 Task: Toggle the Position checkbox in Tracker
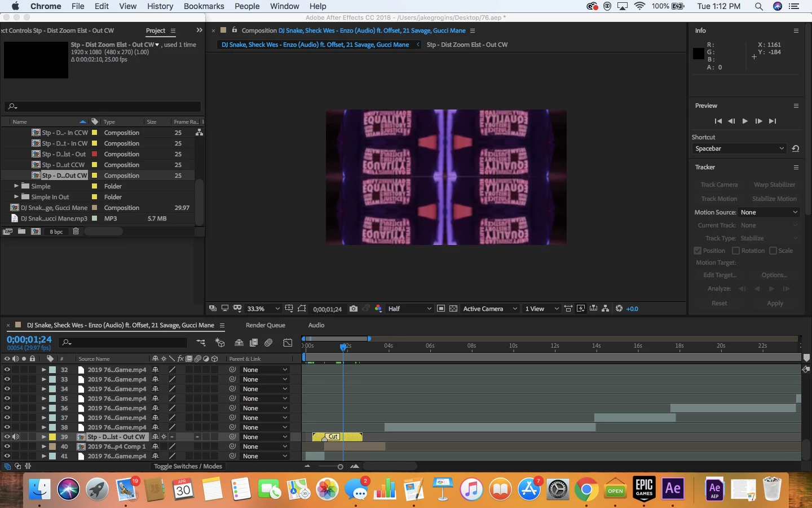pos(698,251)
